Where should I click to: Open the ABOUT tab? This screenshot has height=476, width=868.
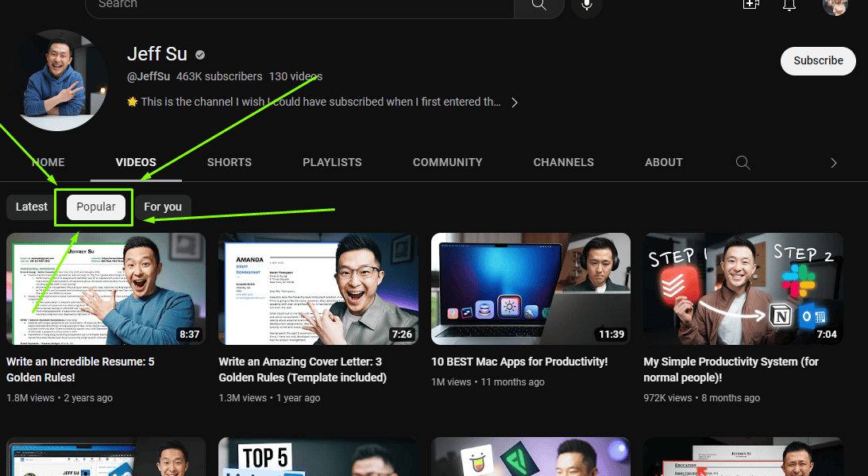(x=664, y=162)
